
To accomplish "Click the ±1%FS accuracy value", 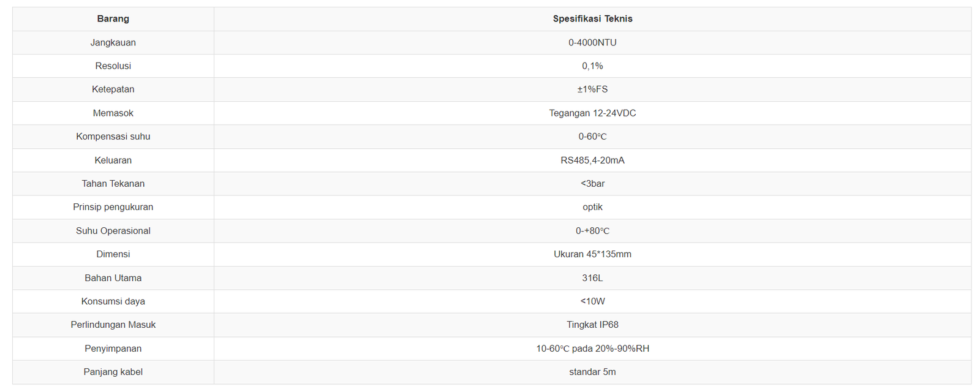I will click(592, 89).
